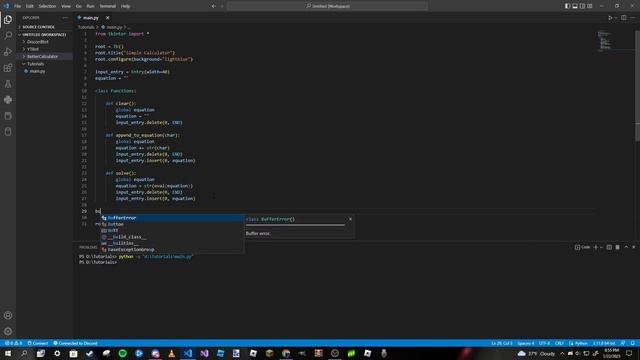Open Windows Start menu
The width and height of the screenshot is (640, 360).
(8, 353)
